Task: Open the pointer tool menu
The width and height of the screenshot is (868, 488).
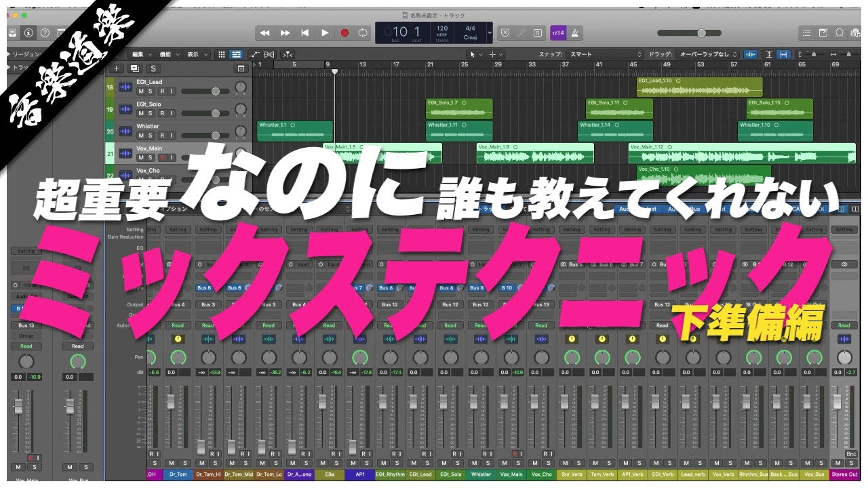Action: pyautogui.click(x=477, y=54)
